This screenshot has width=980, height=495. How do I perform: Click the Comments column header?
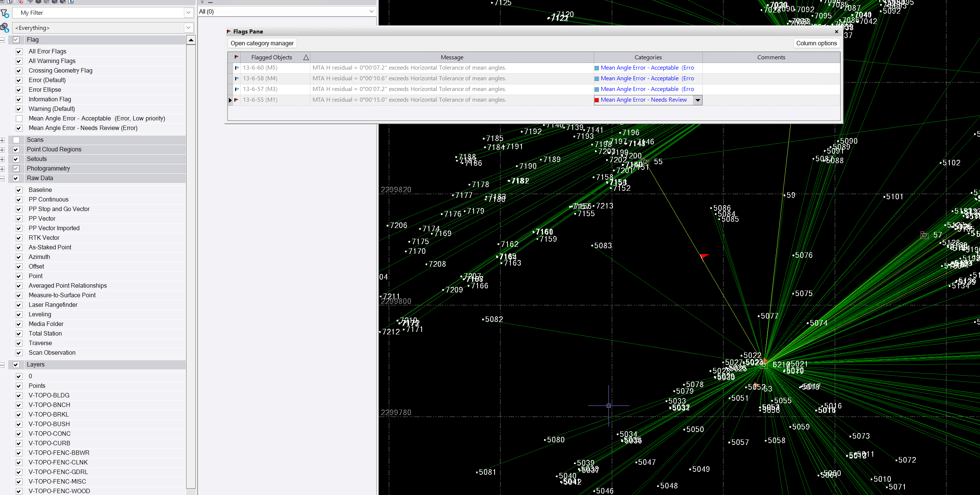(771, 57)
